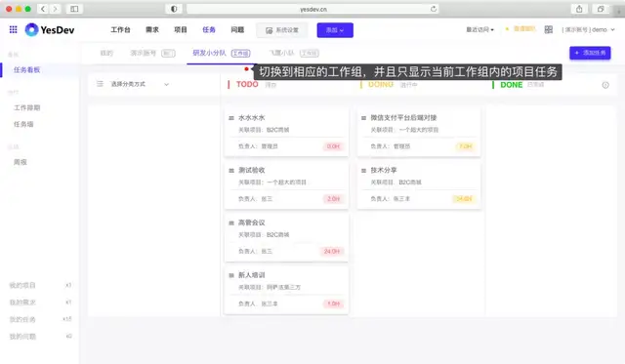Image resolution: width=625 pixels, height=364 pixels.
Task: Click the yellow team label in header
Action: (521, 29)
